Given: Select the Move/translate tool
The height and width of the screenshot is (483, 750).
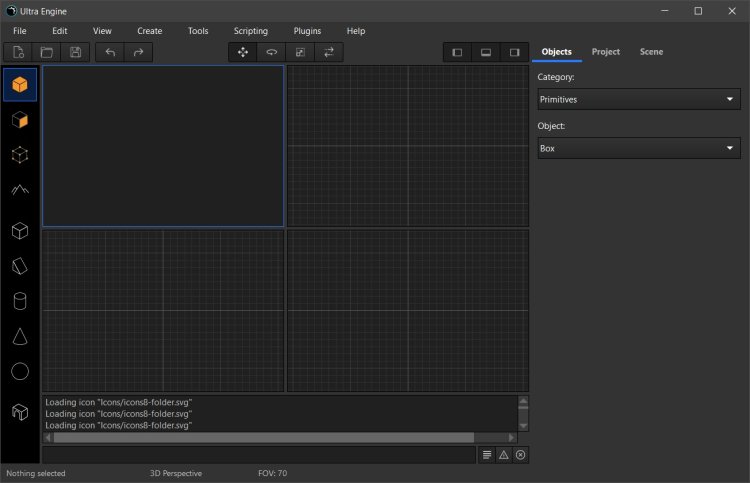Looking at the screenshot, I should point(243,52).
